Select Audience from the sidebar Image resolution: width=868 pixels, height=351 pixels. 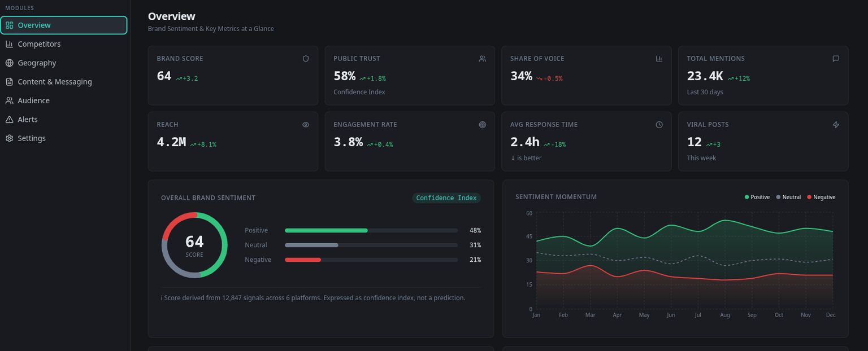(x=33, y=100)
